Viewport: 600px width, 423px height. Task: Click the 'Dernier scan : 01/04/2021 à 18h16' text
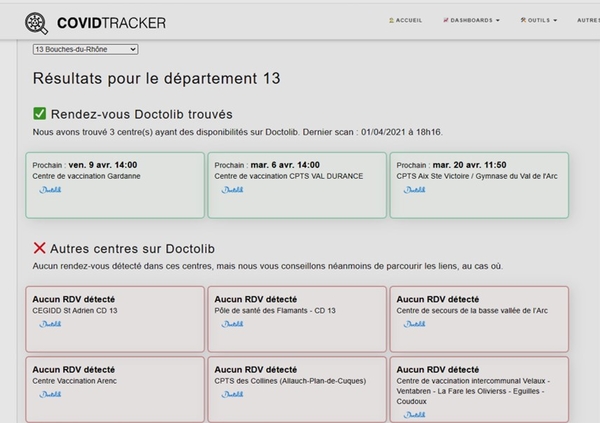[x=373, y=132]
